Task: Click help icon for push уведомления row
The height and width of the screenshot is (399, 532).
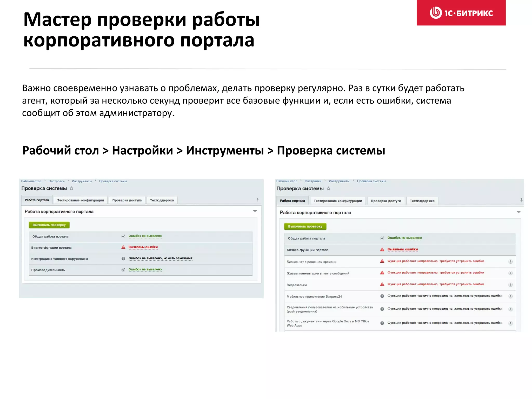Action: [x=510, y=309]
